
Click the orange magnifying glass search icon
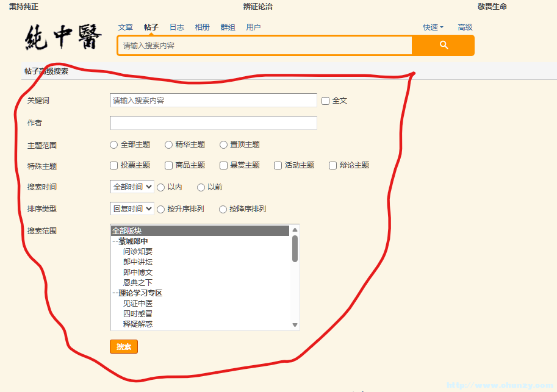[x=443, y=46]
